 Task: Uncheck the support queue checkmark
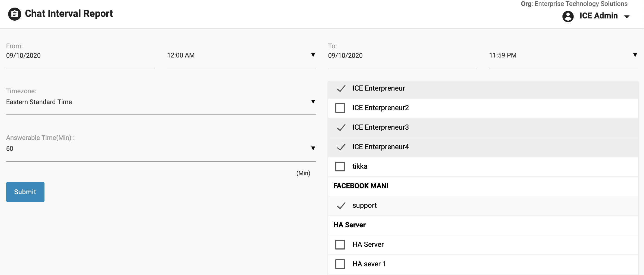click(341, 206)
